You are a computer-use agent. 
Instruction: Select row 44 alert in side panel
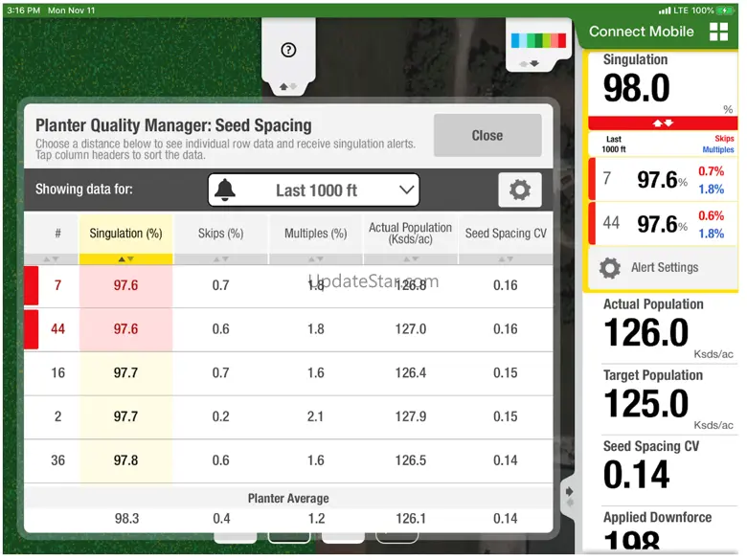tap(663, 223)
